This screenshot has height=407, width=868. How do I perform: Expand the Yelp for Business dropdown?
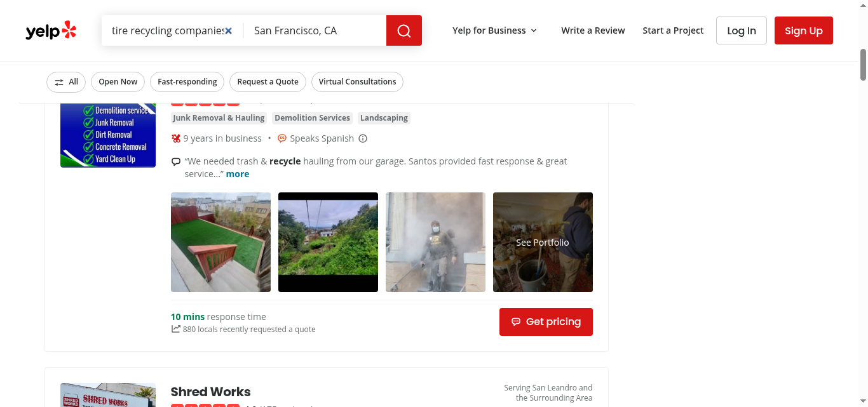click(494, 30)
